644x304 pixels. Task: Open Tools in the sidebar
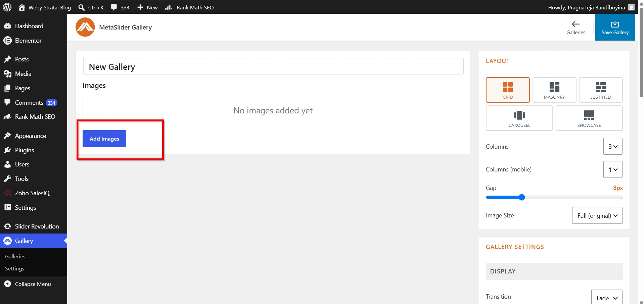coord(34,179)
